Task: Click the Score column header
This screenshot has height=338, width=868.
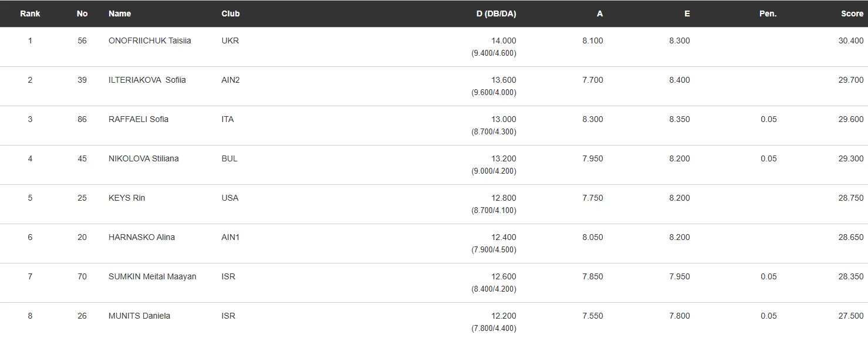Action: point(852,13)
